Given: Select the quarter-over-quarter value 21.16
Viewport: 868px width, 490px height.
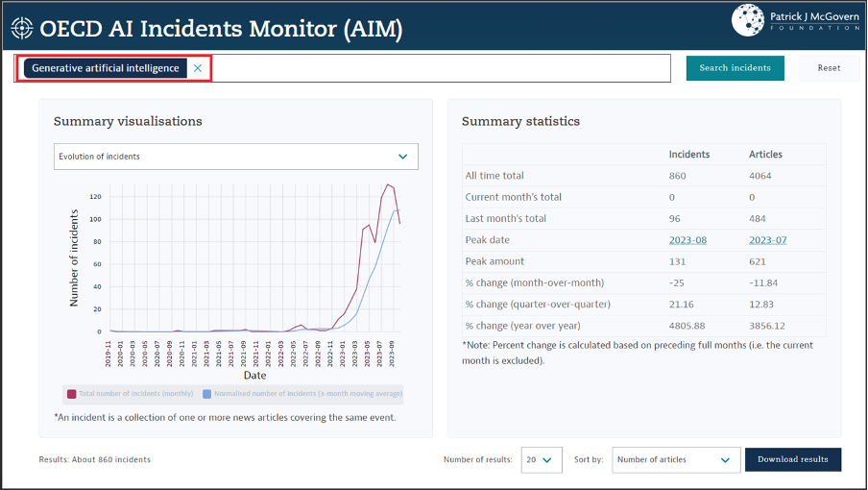Looking at the screenshot, I should 681,305.
